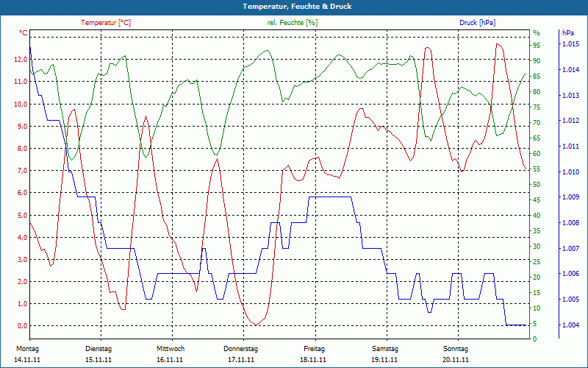Click the date '17.11.11'

pyautogui.click(x=241, y=360)
